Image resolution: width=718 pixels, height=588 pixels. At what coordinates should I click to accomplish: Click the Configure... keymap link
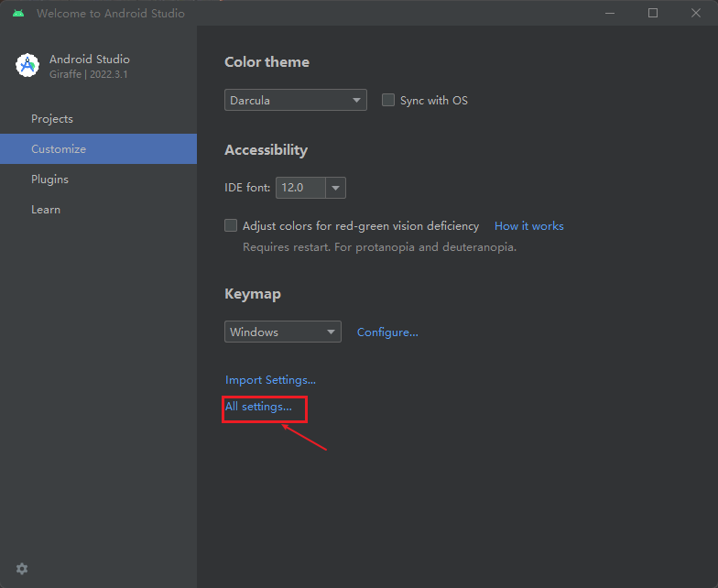click(387, 332)
